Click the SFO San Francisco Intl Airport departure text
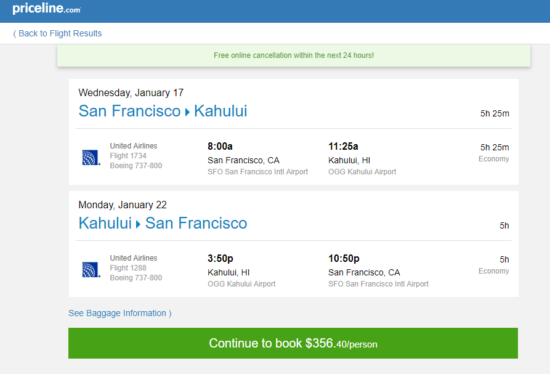Image resolution: width=550 pixels, height=374 pixels. point(257,172)
